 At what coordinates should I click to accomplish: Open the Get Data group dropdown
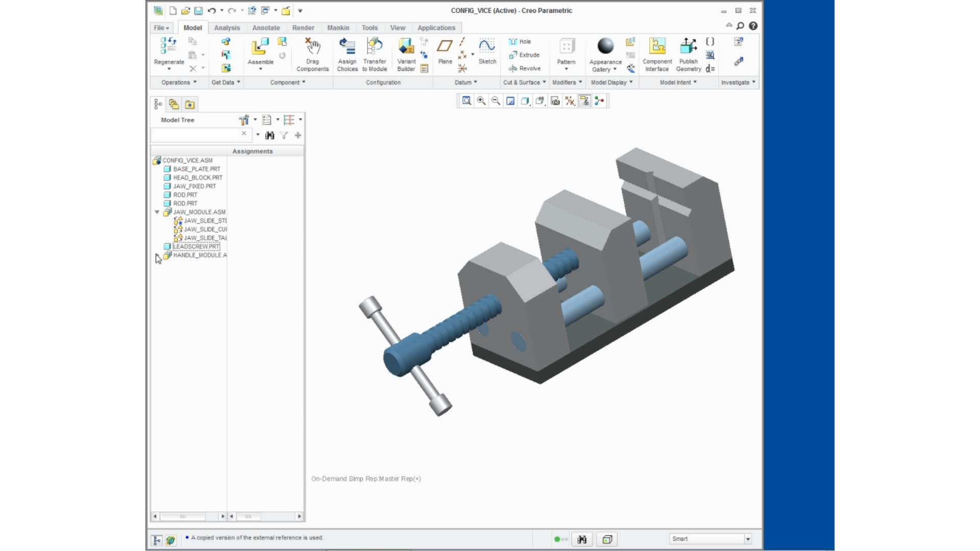[x=226, y=82]
